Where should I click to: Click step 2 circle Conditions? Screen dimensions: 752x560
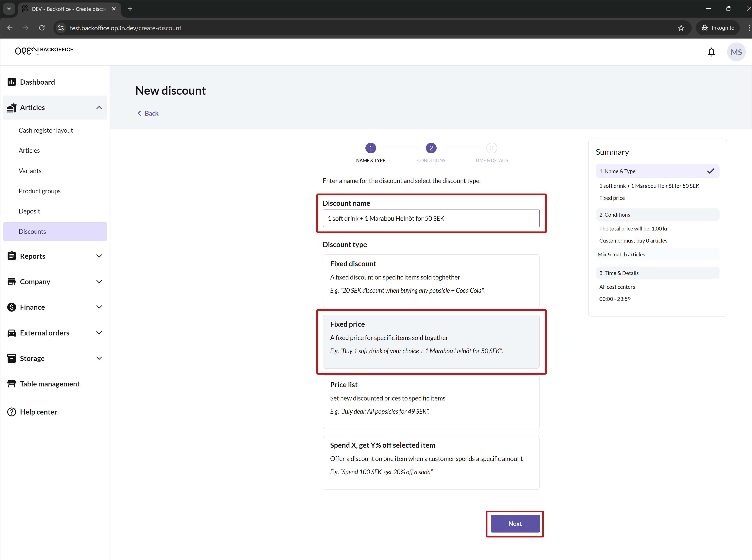tap(431, 148)
